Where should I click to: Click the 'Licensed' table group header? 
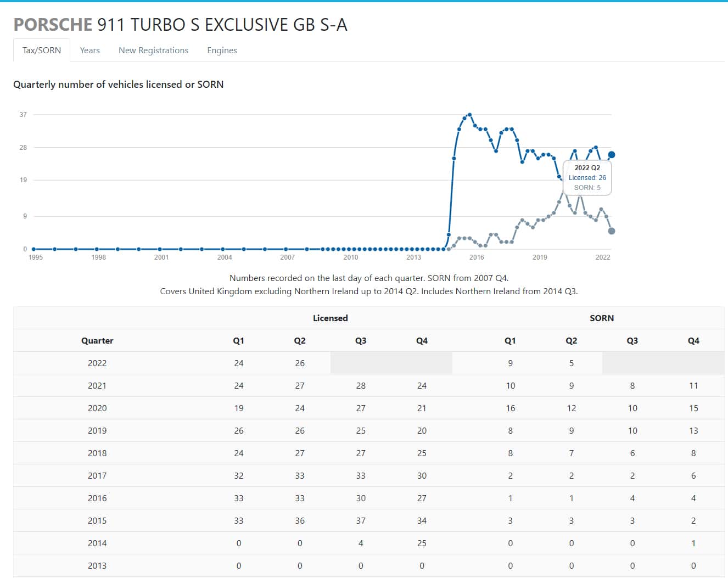click(x=330, y=318)
